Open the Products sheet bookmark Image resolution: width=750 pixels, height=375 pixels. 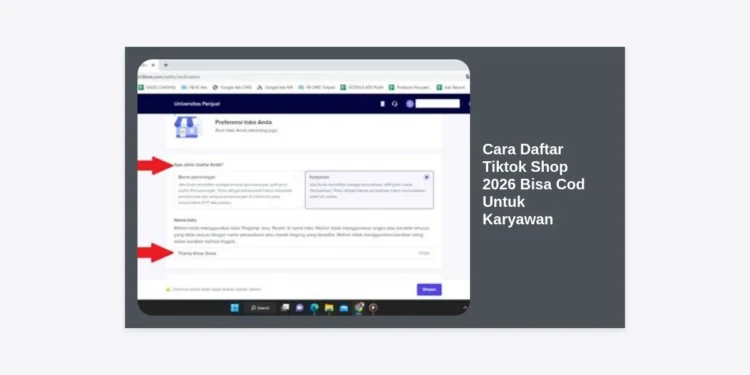pos(410,88)
